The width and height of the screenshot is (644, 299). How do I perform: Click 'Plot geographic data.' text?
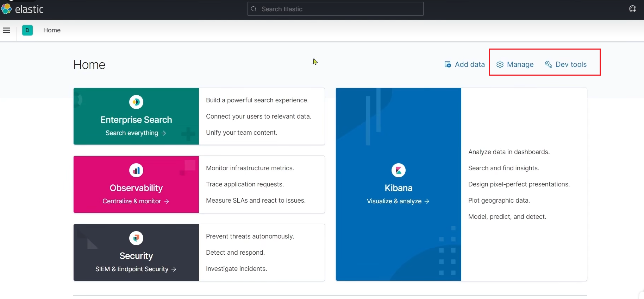click(499, 201)
